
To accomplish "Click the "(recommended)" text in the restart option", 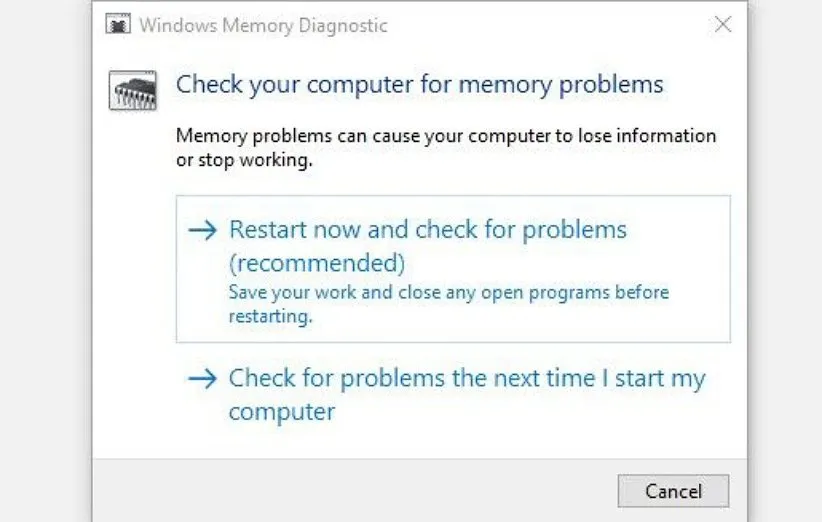I will tap(316, 263).
